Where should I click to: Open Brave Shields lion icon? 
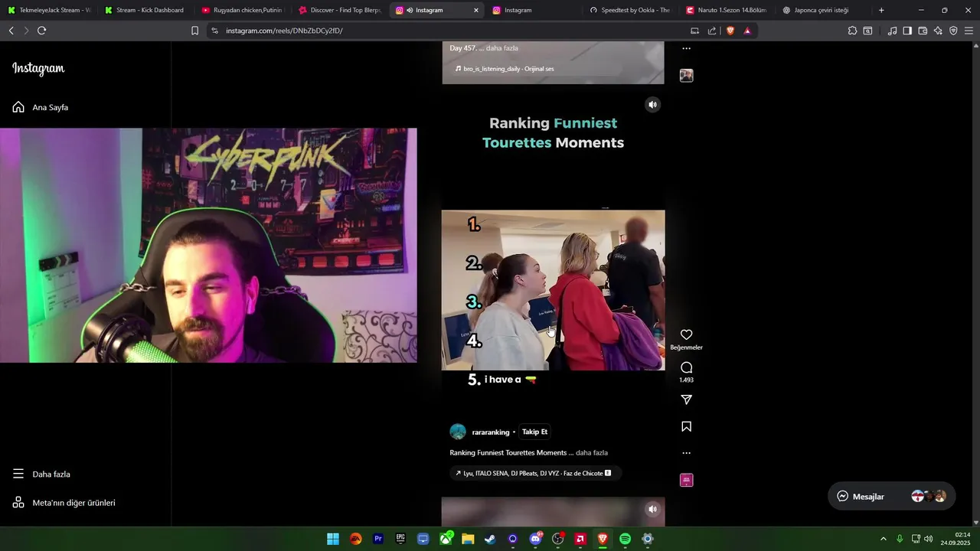coord(730,31)
